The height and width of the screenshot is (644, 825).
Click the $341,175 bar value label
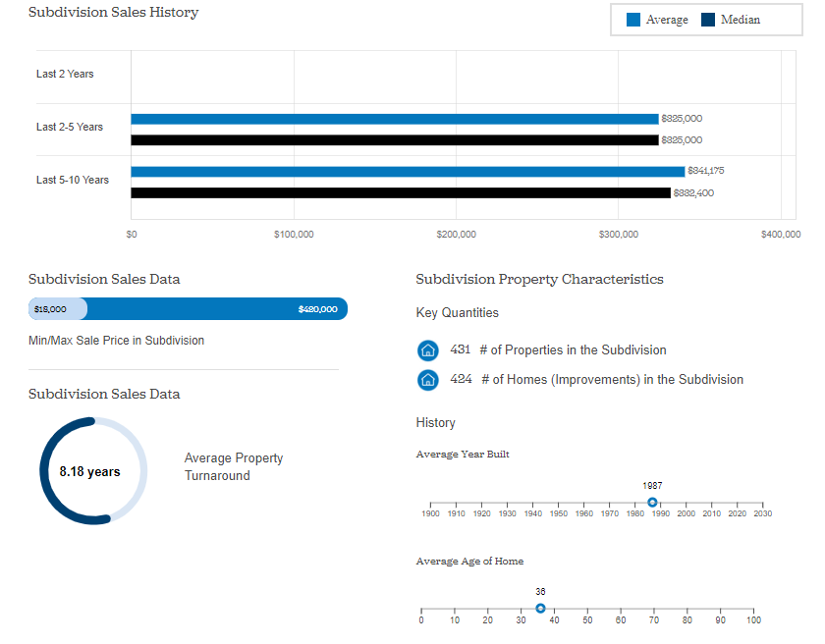click(705, 171)
